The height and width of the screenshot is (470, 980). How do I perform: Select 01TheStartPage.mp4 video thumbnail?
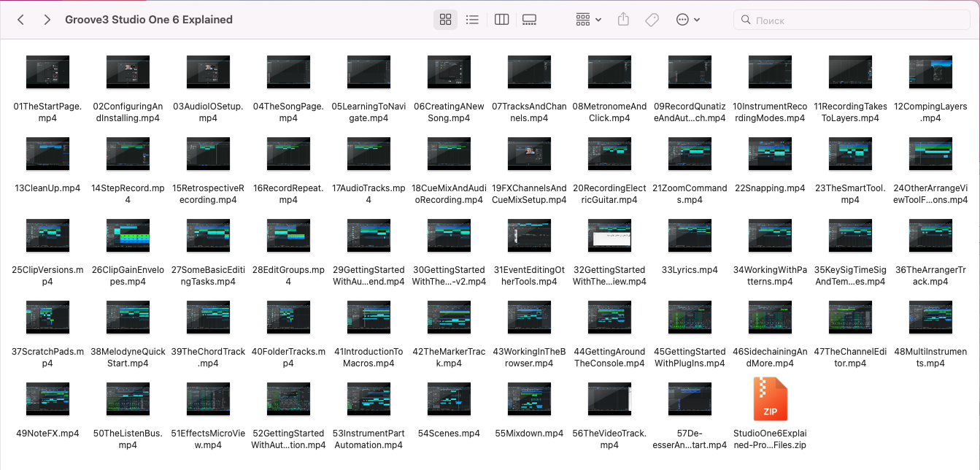47,73
